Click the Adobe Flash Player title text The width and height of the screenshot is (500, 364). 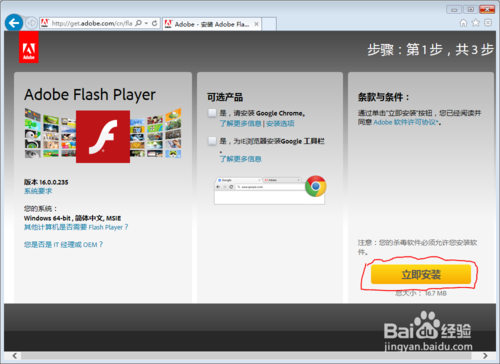click(x=90, y=95)
